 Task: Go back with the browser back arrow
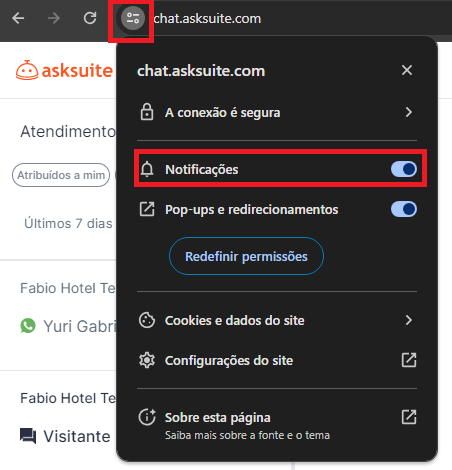point(18,18)
